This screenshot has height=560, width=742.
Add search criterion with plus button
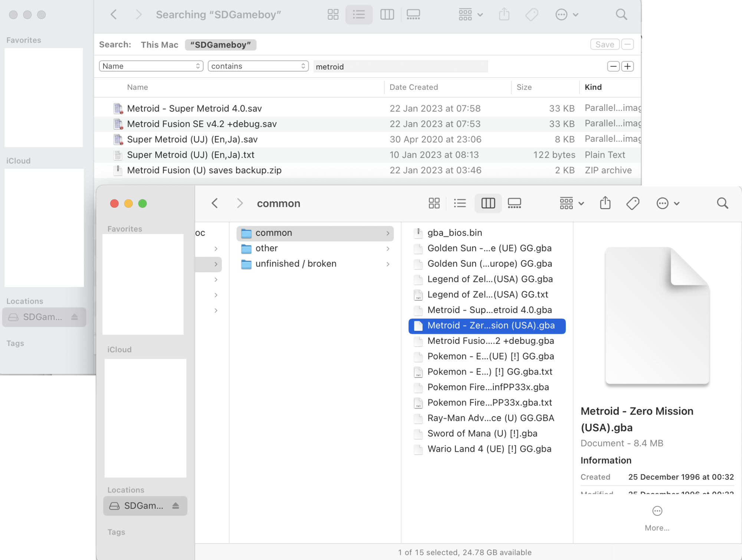[627, 66]
